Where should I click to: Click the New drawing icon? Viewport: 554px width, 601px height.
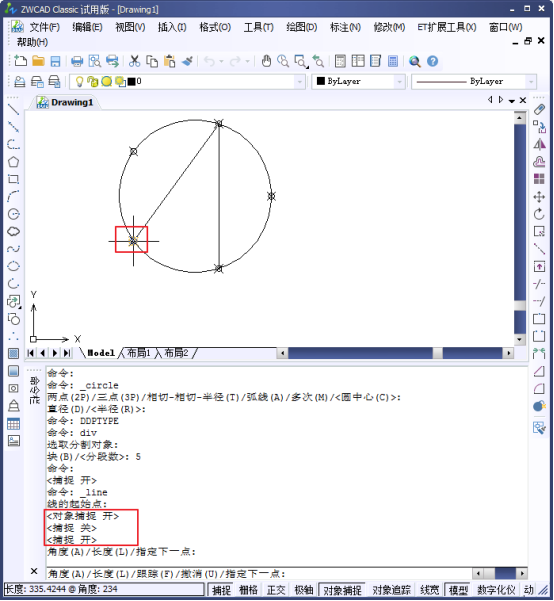(20, 61)
